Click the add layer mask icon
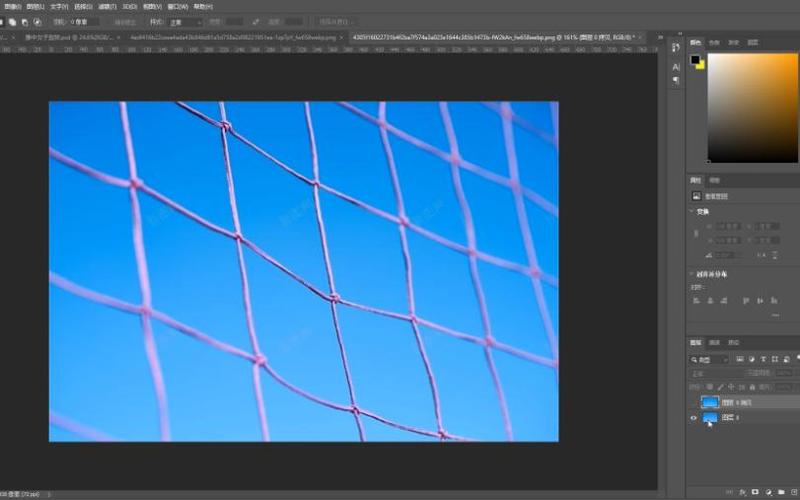The height and width of the screenshot is (500, 800). pyautogui.click(x=756, y=492)
